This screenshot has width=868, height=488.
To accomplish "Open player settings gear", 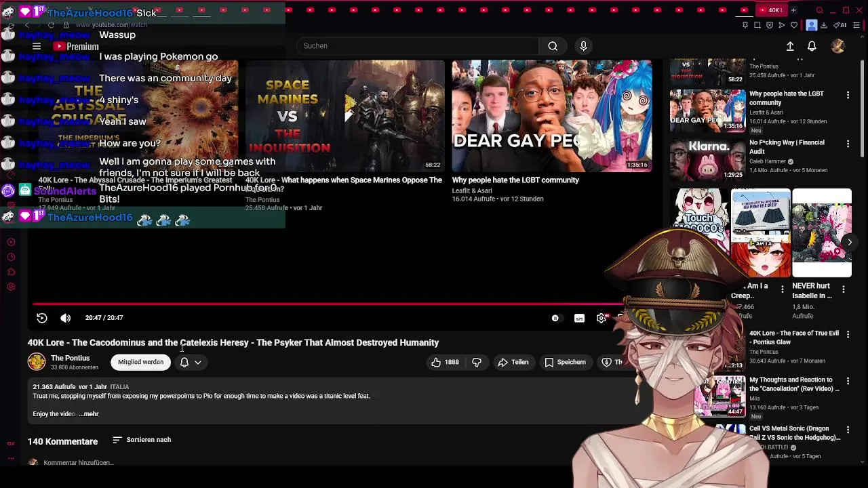I will [601, 318].
